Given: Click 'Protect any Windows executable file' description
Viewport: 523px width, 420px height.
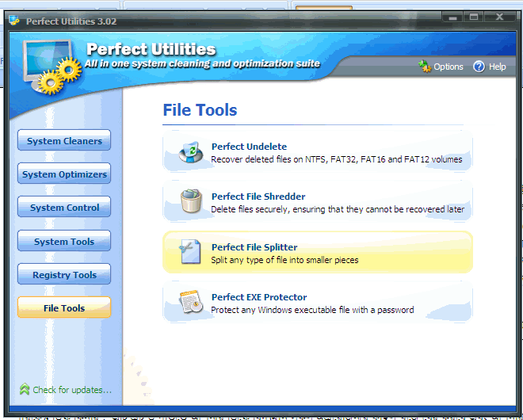Looking at the screenshot, I should (312, 311).
